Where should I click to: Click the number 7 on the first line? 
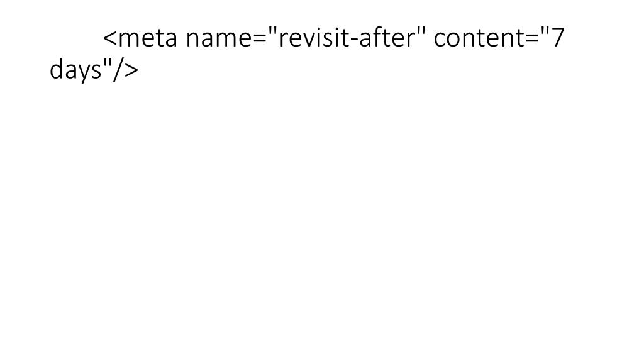[558, 37]
